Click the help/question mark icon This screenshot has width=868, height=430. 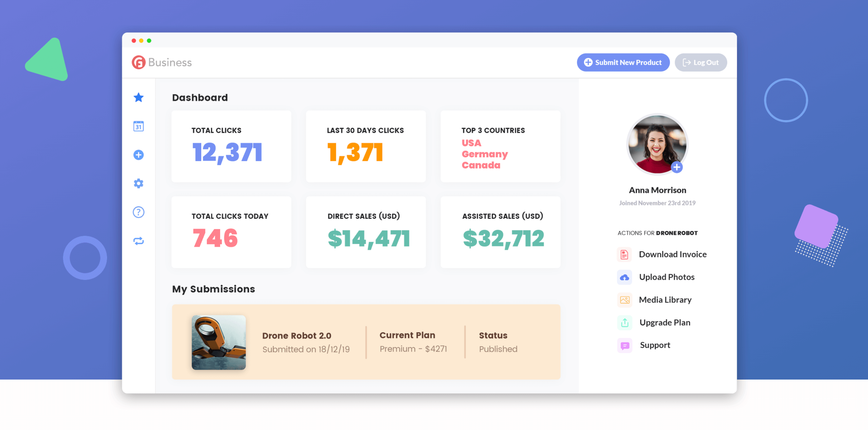tap(139, 211)
